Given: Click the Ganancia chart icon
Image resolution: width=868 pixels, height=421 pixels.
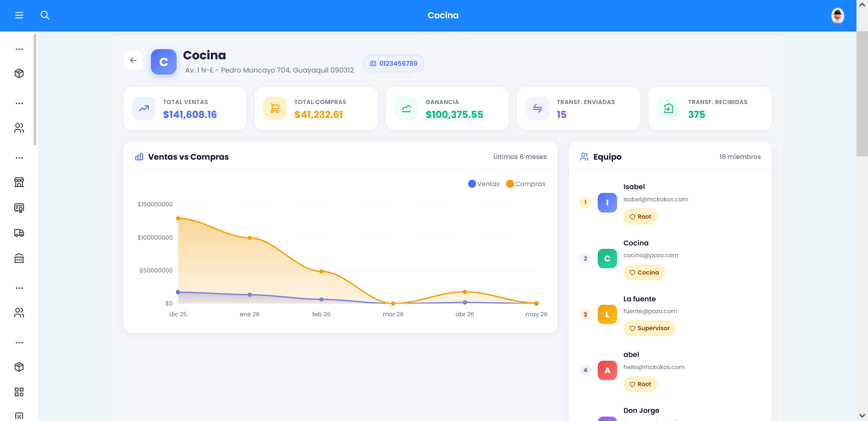Looking at the screenshot, I should [x=406, y=108].
